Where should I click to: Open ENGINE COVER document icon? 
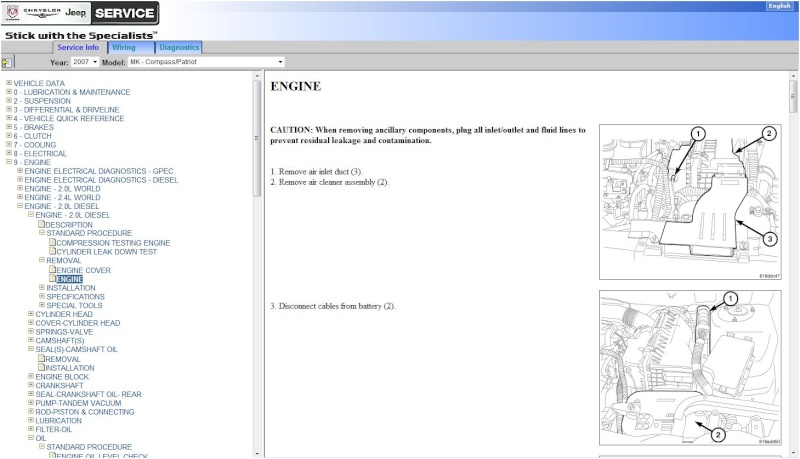53,269
